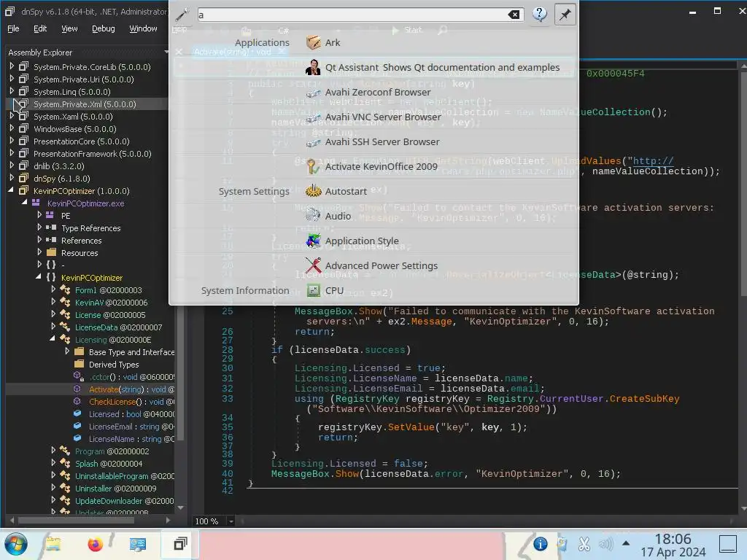Open the clipboard scissors tray icon
The height and width of the screenshot is (560, 747).
(x=584, y=544)
